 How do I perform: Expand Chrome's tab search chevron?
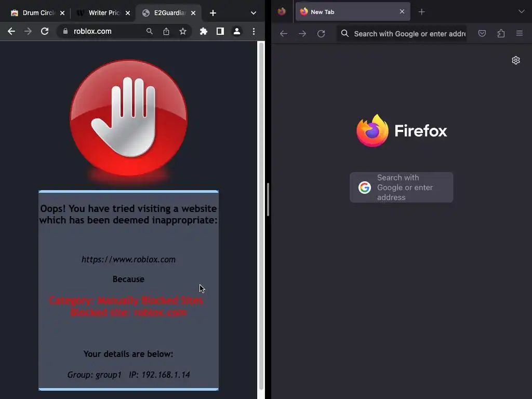tap(253, 13)
